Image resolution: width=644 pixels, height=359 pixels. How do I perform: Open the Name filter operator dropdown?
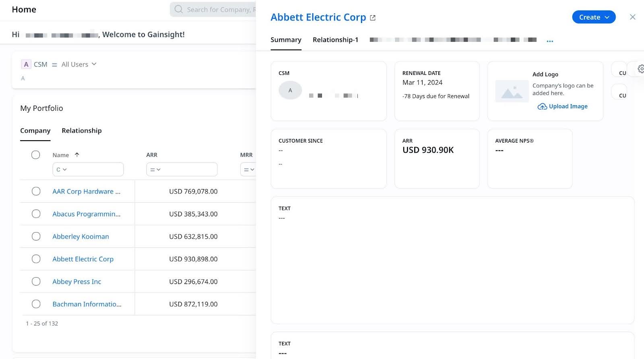62,170
